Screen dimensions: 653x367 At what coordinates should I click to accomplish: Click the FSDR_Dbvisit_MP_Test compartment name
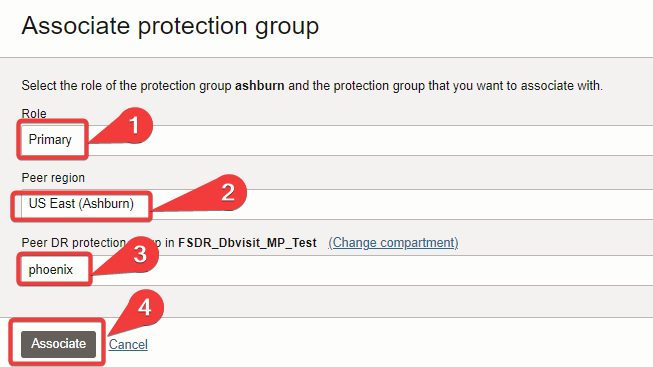pyautogui.click(x=247, y=242)
